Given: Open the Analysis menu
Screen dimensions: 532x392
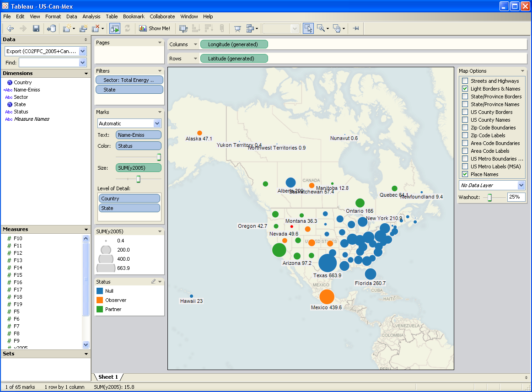Looking at the screenshot, I should click(x=91, y=16).
